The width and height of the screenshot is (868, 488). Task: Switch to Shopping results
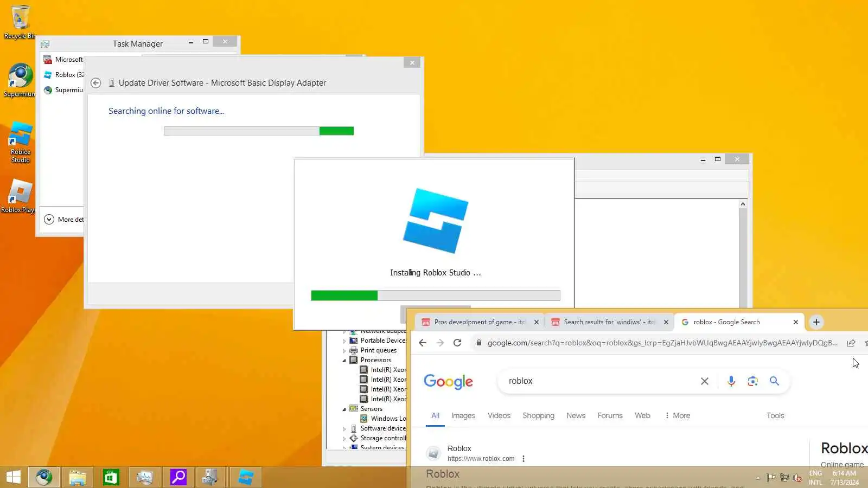[538, 416]
